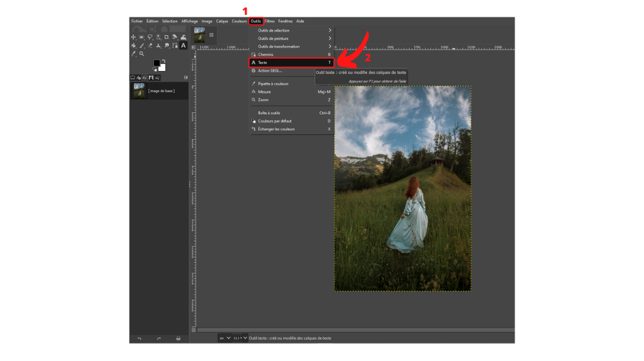Choose Boîte à outils menu entry
This screenshot has height=361, width=644.
291,113
